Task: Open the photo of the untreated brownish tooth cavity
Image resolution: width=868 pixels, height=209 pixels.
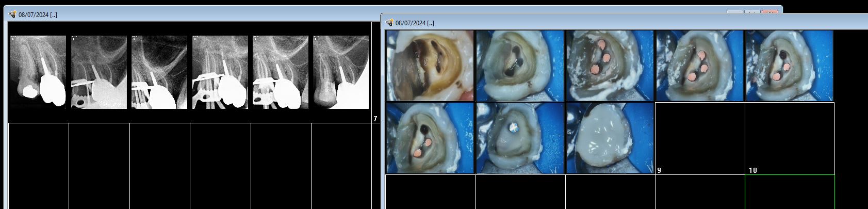Action: (430, 66)
